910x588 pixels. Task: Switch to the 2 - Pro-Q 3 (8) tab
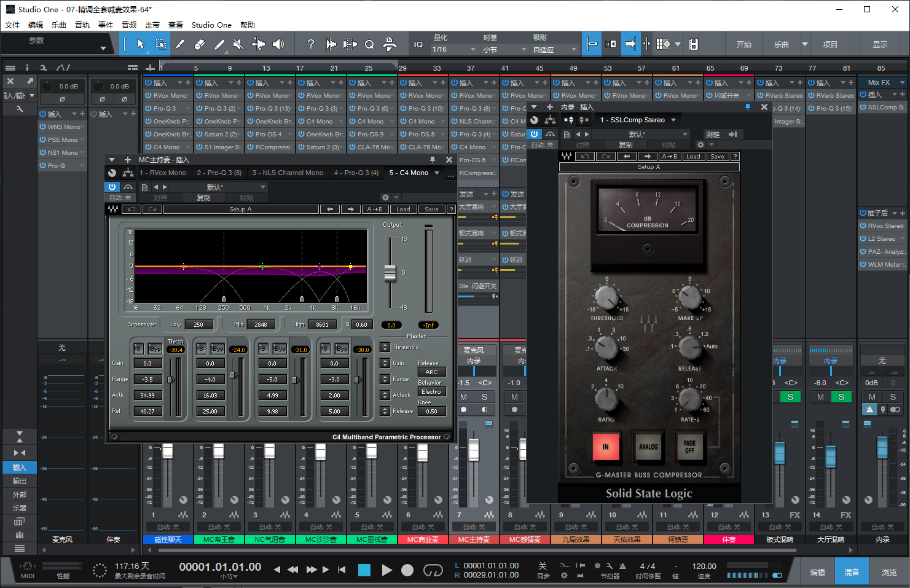point(219,173)
